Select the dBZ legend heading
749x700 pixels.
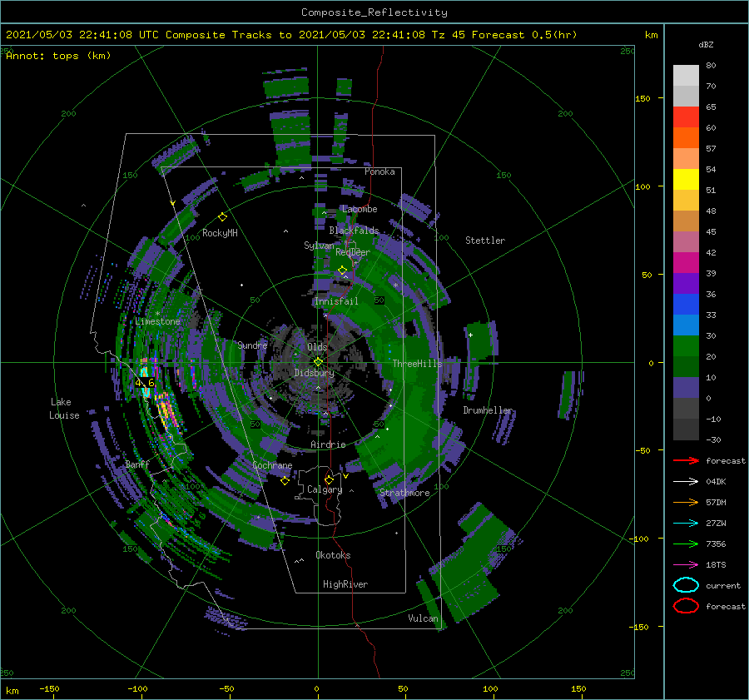(x=706, y=44)
